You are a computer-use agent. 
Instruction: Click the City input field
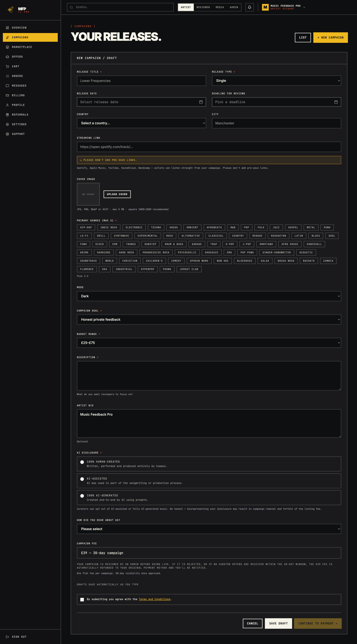(x=276, y=123)
